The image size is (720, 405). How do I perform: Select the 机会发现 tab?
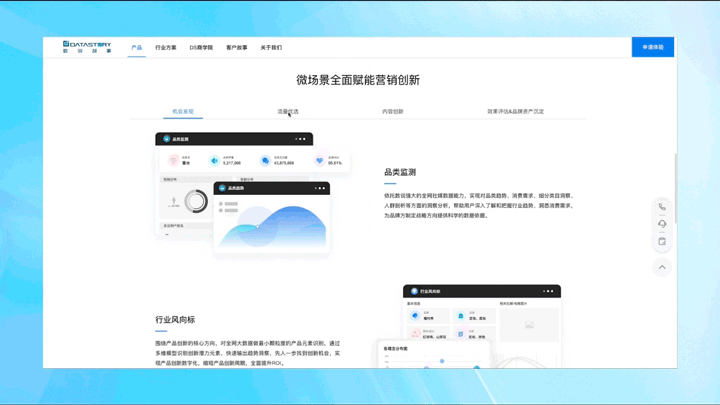pyautogui.click(x=183, y=112)
